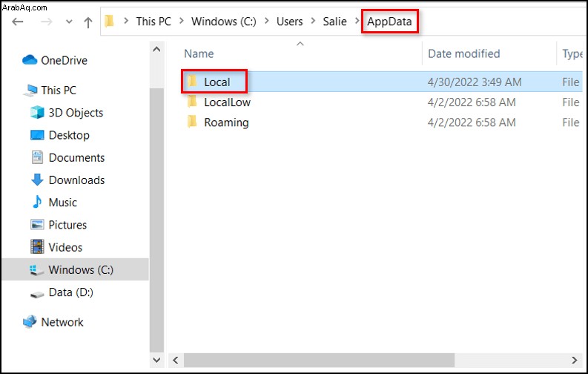The height and width of the screenshot is (374, 588).
Task: Sort by the Name column header
Action: pos(199,53)
